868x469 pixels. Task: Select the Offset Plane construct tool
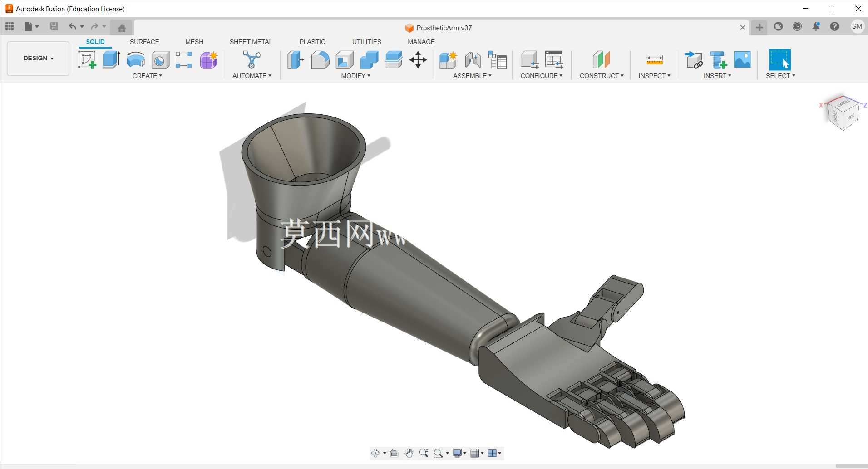pyautogui.click(x=602, y=60)
